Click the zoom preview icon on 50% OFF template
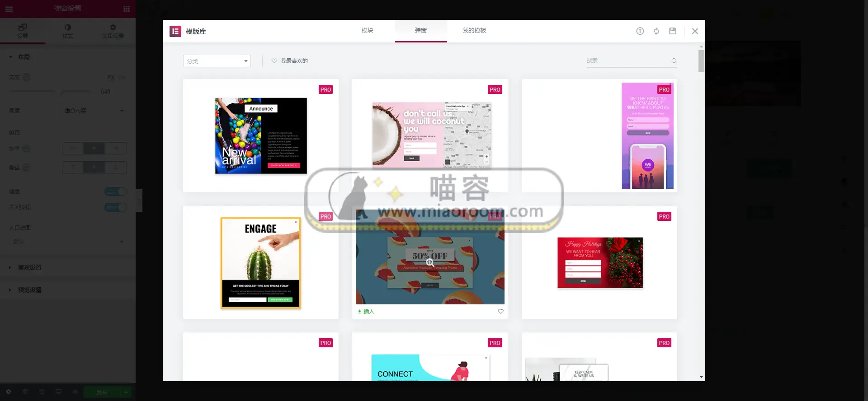Image resolution: width=868 pixels, height=401 pixels. [430, 262]
